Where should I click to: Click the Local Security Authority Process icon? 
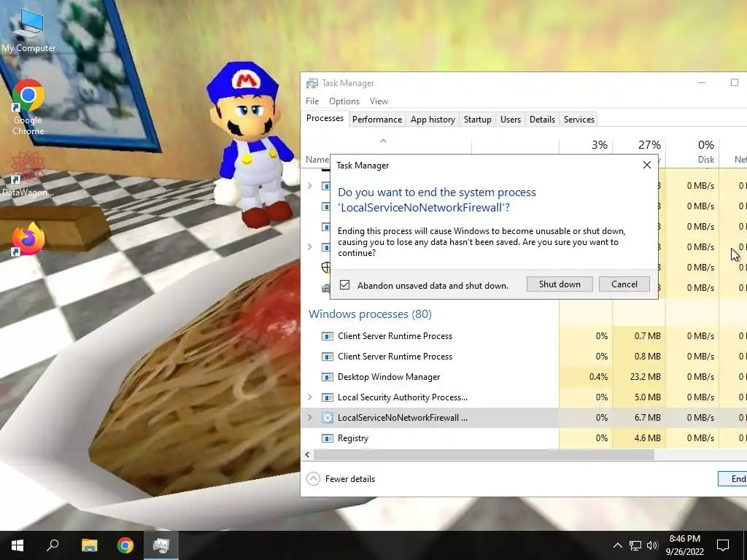pos(328,397)
